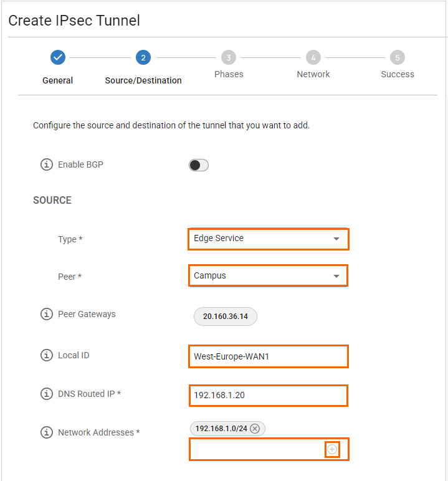Viewport: 448px width, 481px height.
Task: Jump to the Success step
Action: tap(398, 74)
